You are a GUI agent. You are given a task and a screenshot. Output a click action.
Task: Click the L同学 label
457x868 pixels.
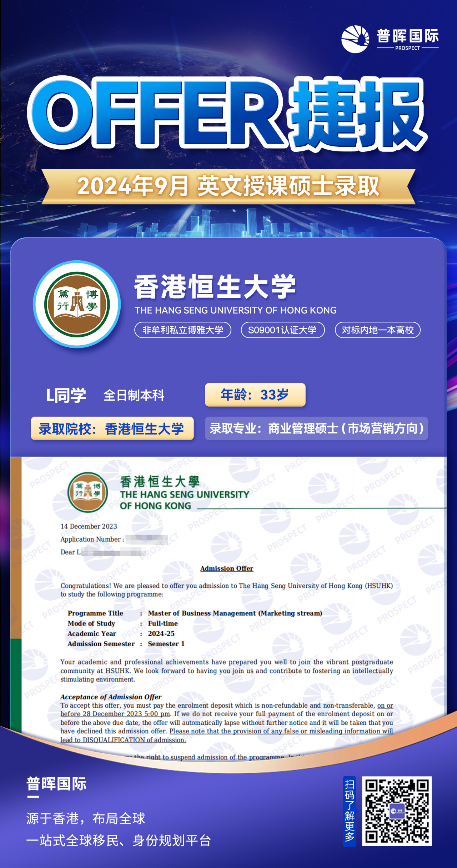click(66, 395)
